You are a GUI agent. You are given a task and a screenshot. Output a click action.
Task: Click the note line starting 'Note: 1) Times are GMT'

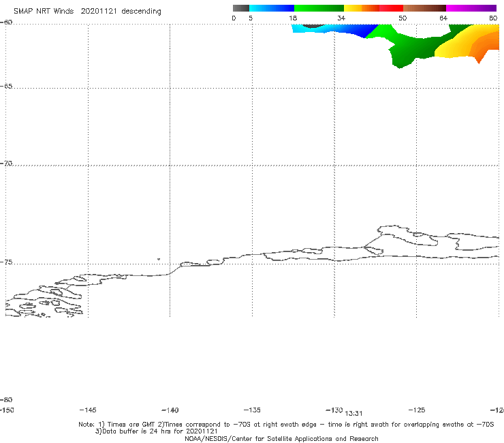[x=286, y=425]
